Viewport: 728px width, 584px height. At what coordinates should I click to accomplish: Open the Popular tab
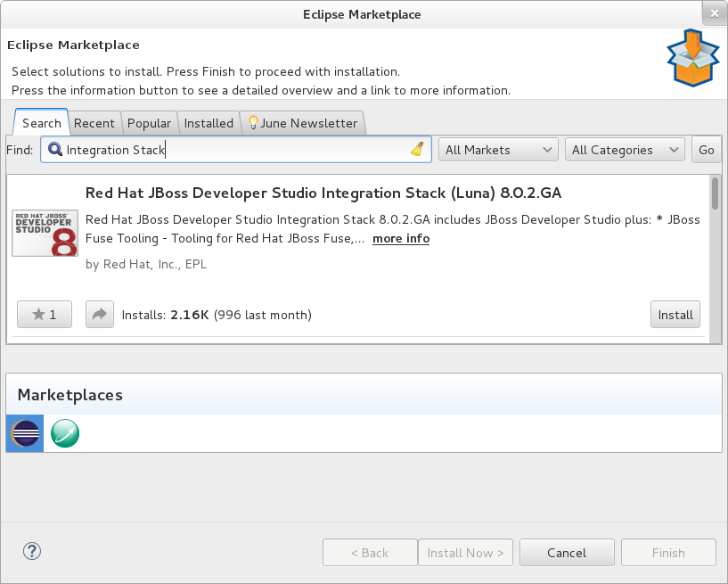click(149, 123)
